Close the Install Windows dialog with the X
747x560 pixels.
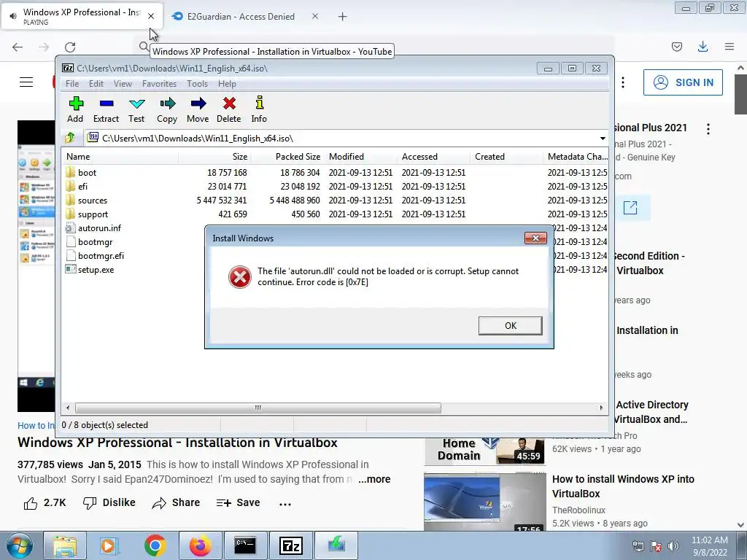(535, 238)
